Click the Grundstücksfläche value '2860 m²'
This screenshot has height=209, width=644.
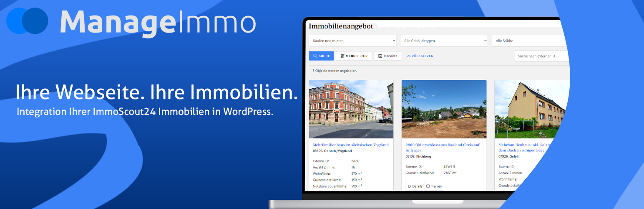(x=450, y=173)
